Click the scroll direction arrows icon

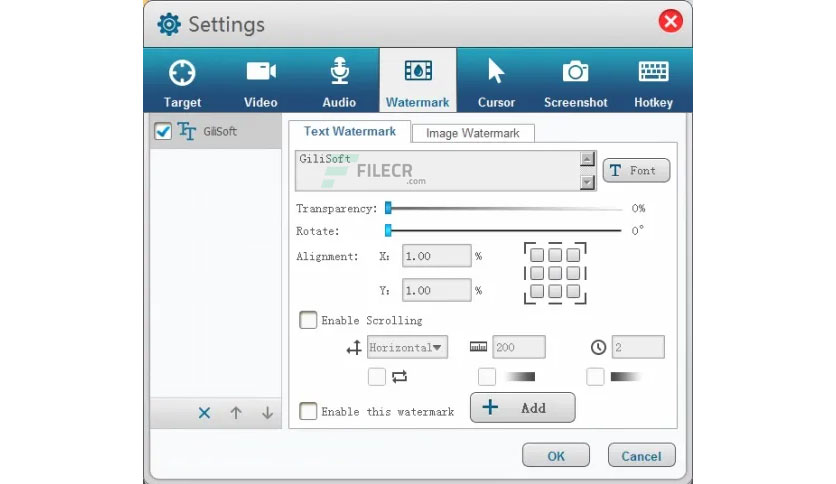click(x=353, y=348)
